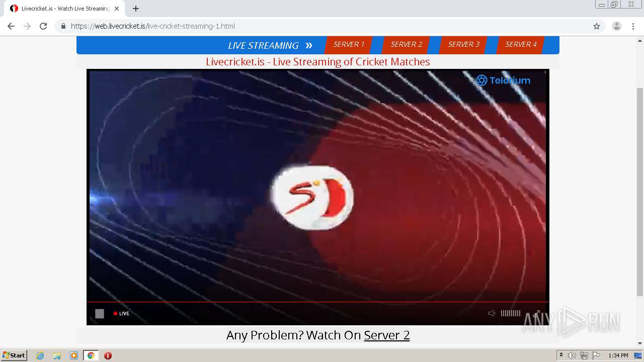Go forward in browser history
This screenshot has height=362, width=644.
[27, 26]
